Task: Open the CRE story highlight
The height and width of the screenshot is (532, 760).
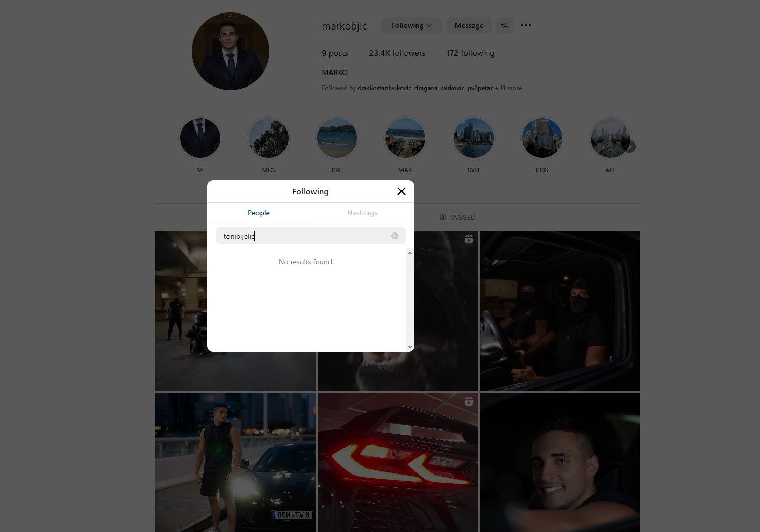Action: pyautogui.click(x=337, y=138)
